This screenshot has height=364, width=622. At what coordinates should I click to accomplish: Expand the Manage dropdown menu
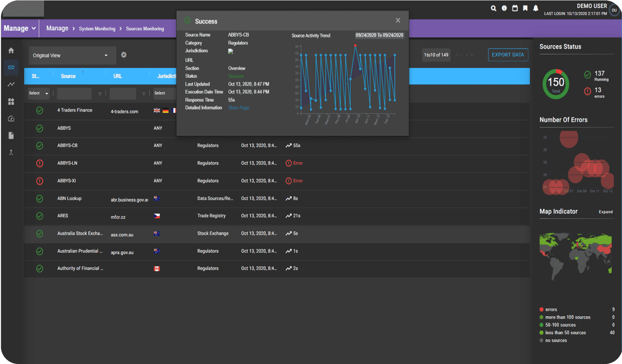coord(20,29)
